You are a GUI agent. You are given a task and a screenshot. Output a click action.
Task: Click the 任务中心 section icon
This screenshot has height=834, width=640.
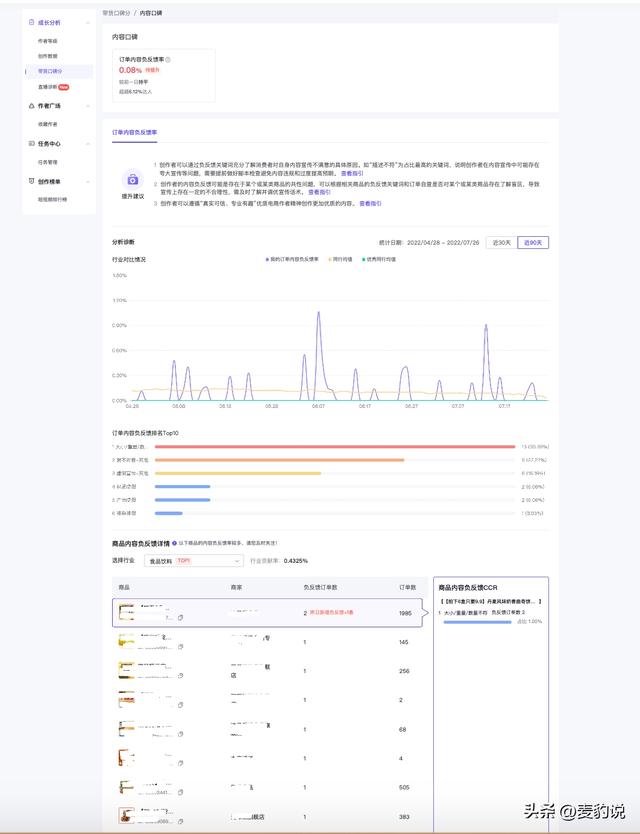click(x=30, y=143)
